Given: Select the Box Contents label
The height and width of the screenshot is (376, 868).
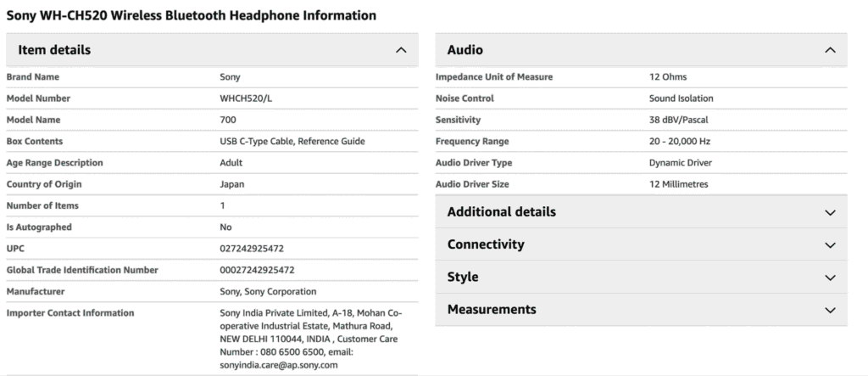Looking at the screenshot, I should (34, 142).
